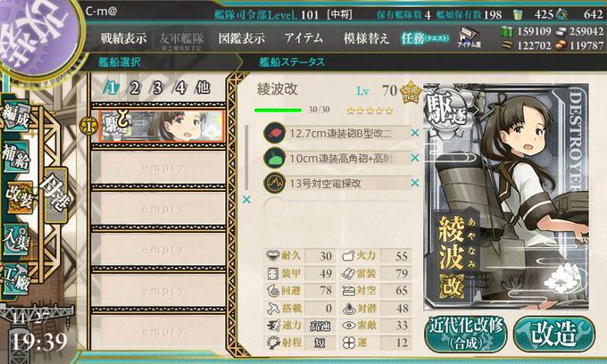Click the 13号対空電探改 radar icon
Screen dimensions: 607x364
click(x=274, y=183)
